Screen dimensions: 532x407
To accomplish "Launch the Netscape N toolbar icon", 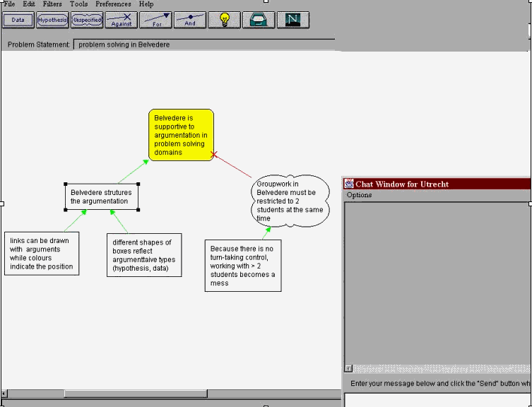I will 293,20.
